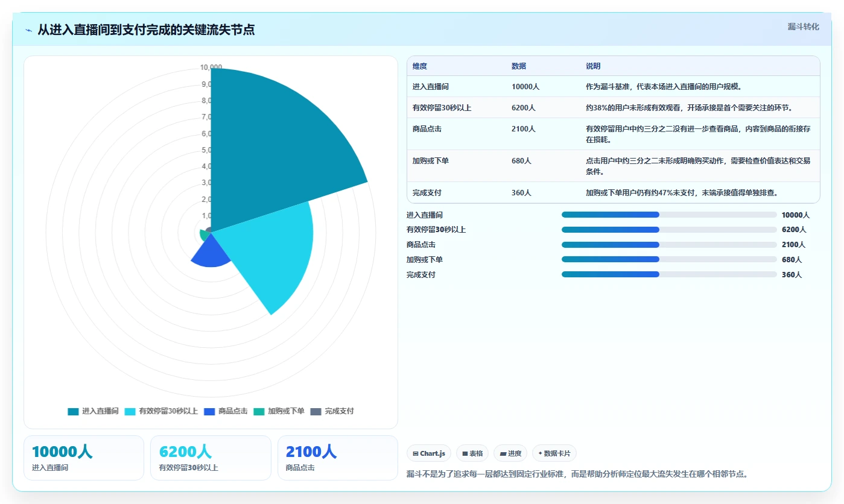Select the 6200人 有效停留30秒以上 data card
844x504 pixels.
pyautogui.click(x=211, y=458)
